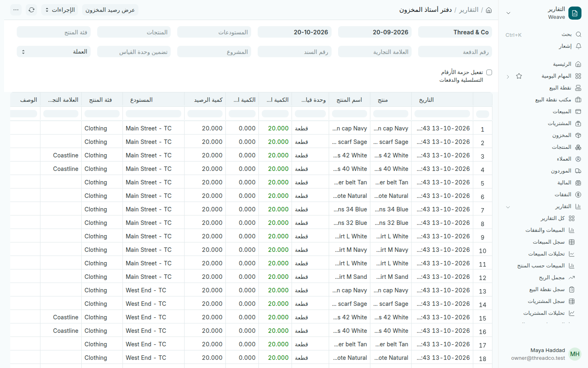Image resolution: width=588 pixels, height=368 pixels.
Task: Open the Maya Haddad user profile
Action: click(543, 354)
